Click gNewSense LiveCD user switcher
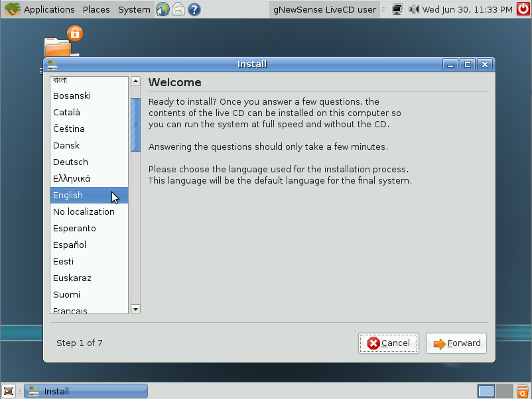The height and width of the screenshot is (399, 532). pos(324,9)
